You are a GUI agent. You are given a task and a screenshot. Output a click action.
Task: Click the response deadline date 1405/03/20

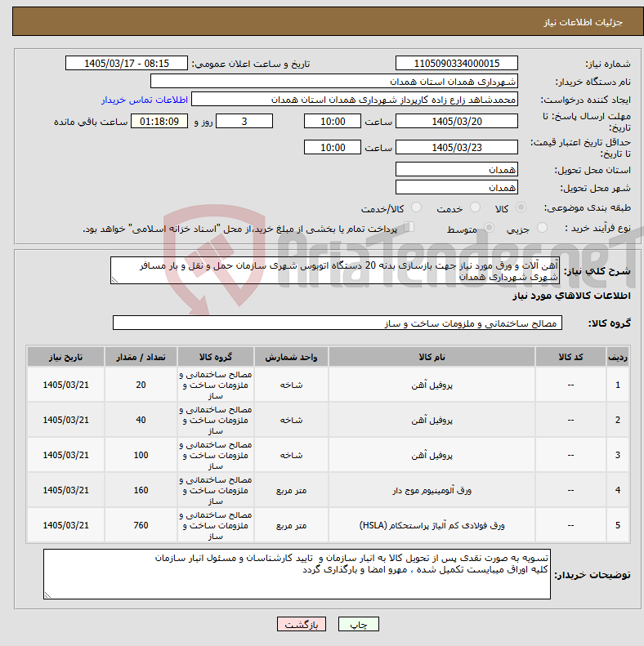point(456,121)
